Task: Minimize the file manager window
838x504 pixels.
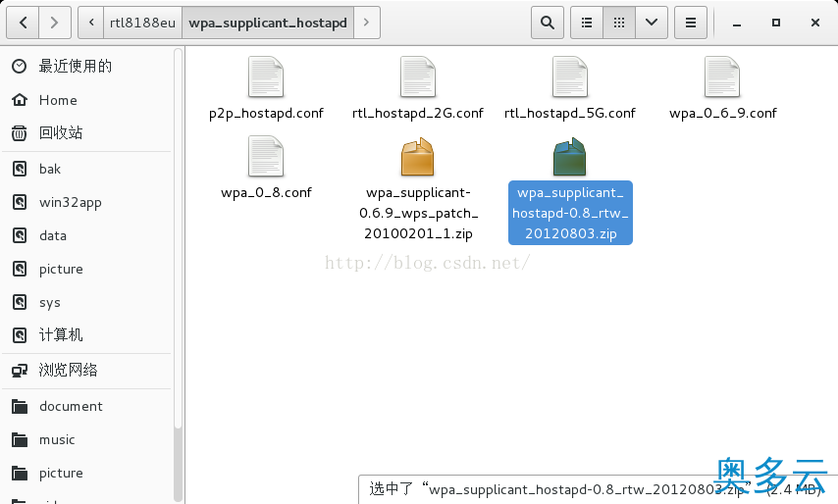Action: tap(737, 23)
